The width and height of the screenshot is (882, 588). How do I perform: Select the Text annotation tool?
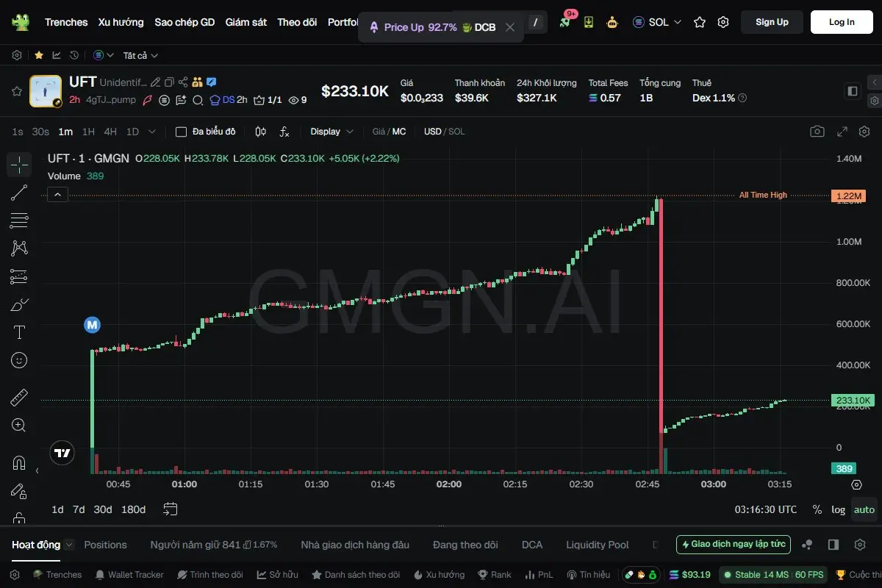click(x=19, y=332)
